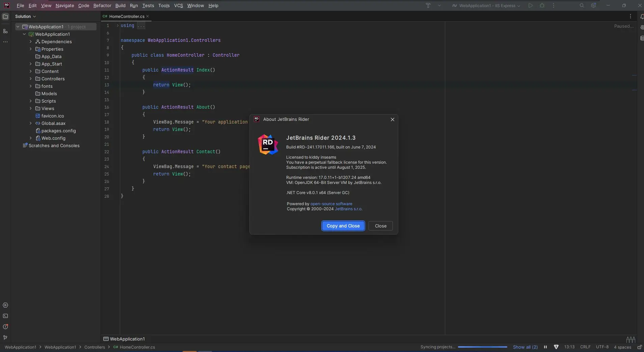Open editor tab options menu

pos(630,16)
